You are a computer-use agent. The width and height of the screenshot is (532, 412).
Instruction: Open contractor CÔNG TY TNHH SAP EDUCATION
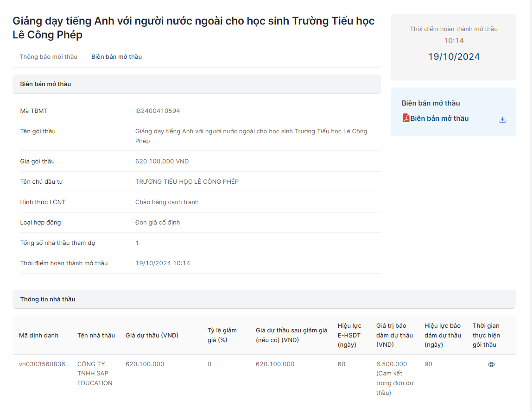coord(95,374)
